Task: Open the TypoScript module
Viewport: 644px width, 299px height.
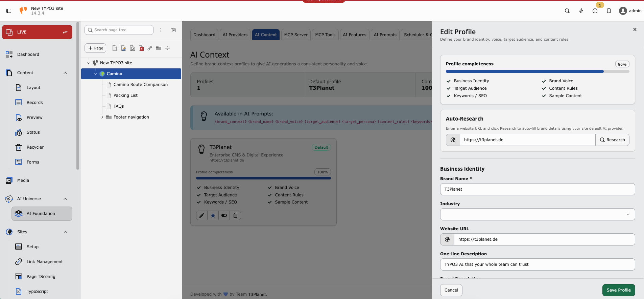Action: pyautogui.click(x=42, y=292)
